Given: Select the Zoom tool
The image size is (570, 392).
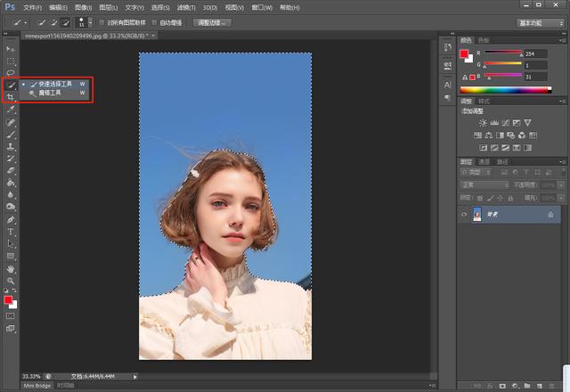Looking at the screenshot, I should (11, 281).
